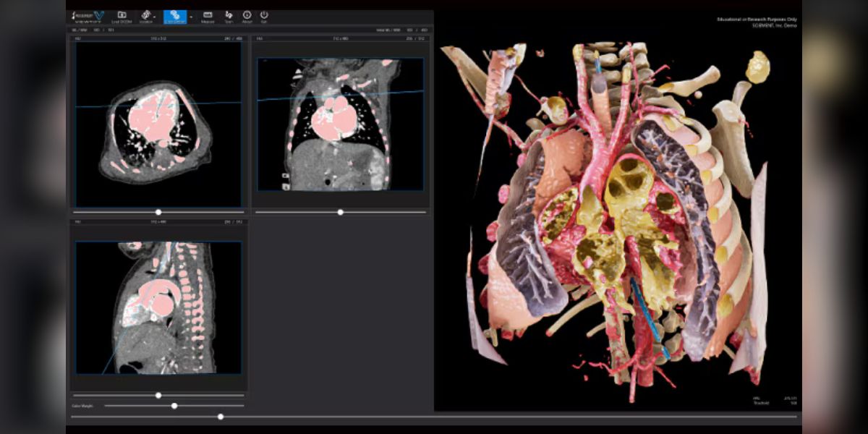Click the camera capture icon in the coronal viewport
Screen dimensions: 868x434
pyautogui.click(x=286, y=176)
